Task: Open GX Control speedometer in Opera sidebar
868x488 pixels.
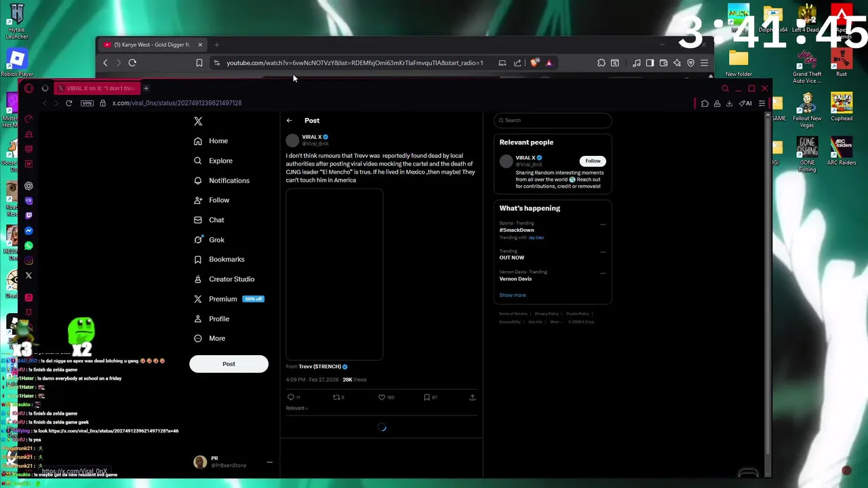Action: (28, 119)
